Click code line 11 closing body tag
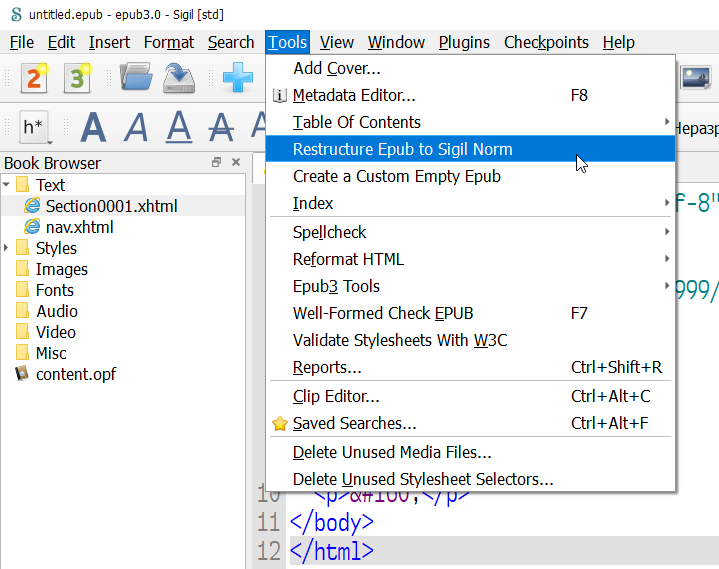Image resolution: width=719 pixels, height=569 pixels. [x=332, y=523]
